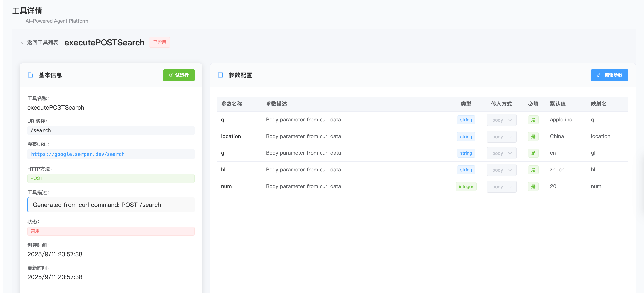The height and width of the screenshot is (293, 644).
Task: Open the body dropdown for q parameter
Action: pyautogui.click(x=501, y=120)
